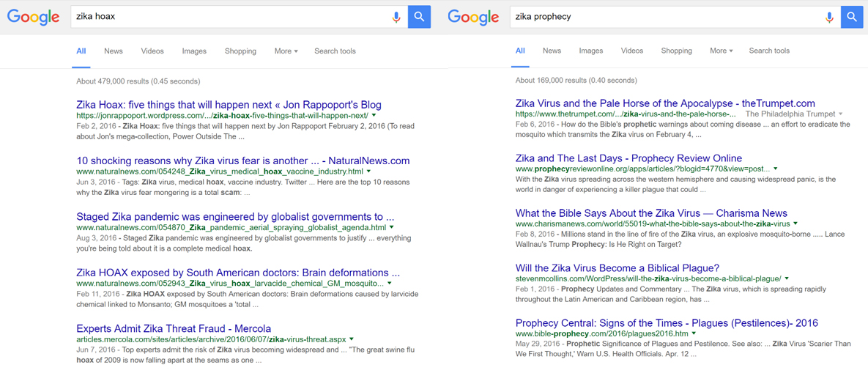Open Will the Zika Virus Become Biblical Plague

coord(617,268)
